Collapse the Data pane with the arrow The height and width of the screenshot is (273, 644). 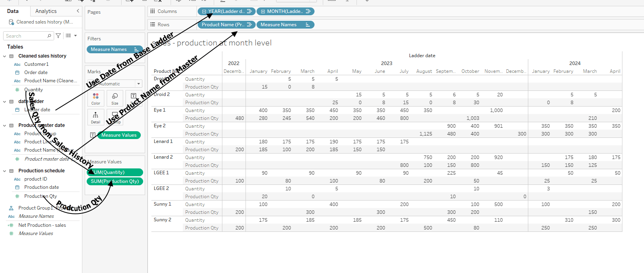[78, 11]
